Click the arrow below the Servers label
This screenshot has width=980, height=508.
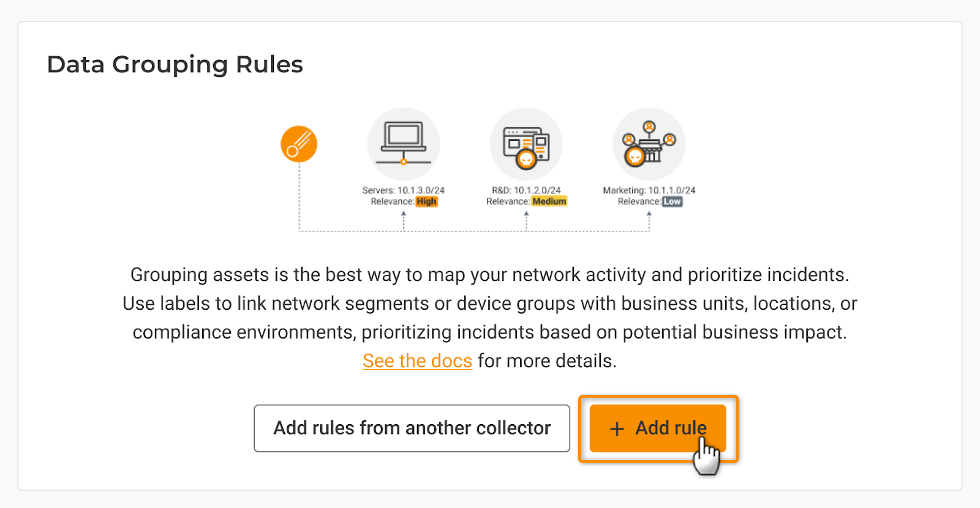pos(404,214)
